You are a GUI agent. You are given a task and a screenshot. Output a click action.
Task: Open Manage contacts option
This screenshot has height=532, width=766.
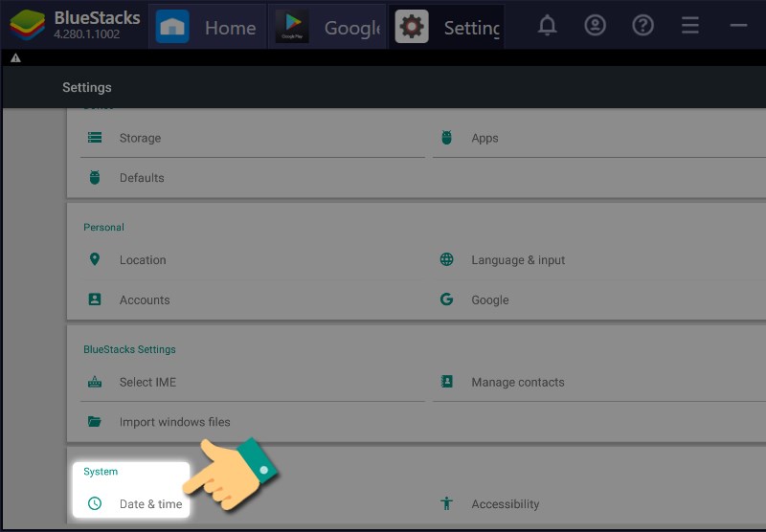point(599,382)
